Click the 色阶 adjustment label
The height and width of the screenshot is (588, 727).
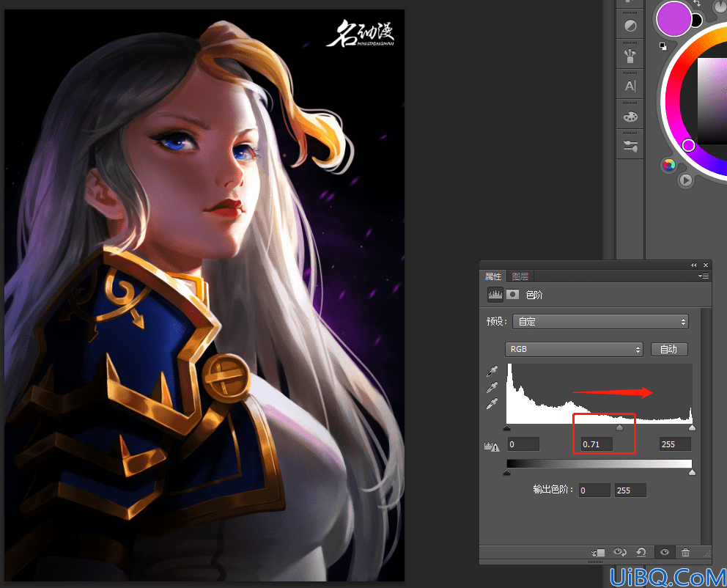pyautogui.click(x=534, y=295)
